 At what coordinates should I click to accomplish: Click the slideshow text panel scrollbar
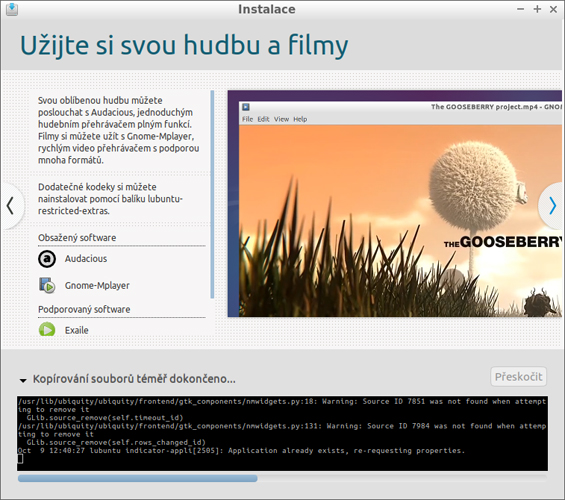coord(212,195)
